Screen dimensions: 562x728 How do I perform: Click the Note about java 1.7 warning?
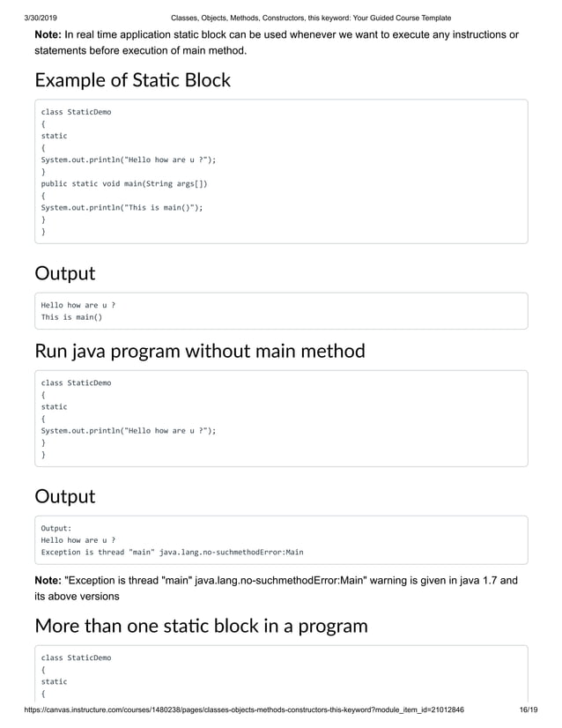coord(276,588)
